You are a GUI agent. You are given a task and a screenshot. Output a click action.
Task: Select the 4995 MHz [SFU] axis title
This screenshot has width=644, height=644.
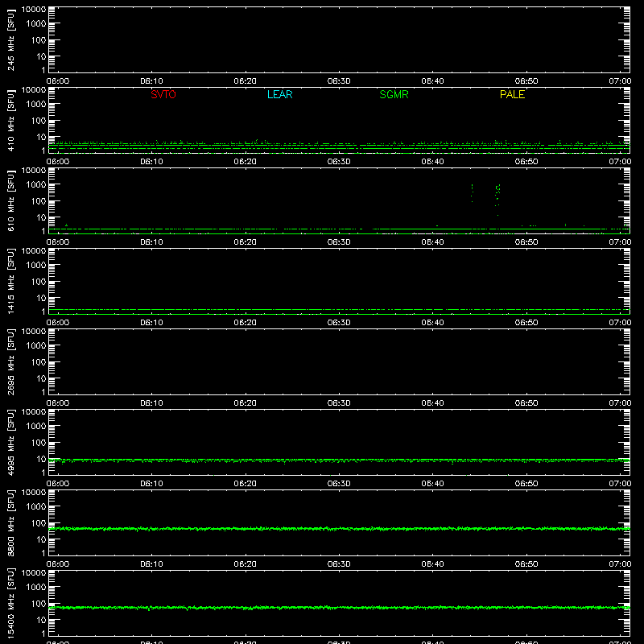pyautogui.click(x=10, y=442)
